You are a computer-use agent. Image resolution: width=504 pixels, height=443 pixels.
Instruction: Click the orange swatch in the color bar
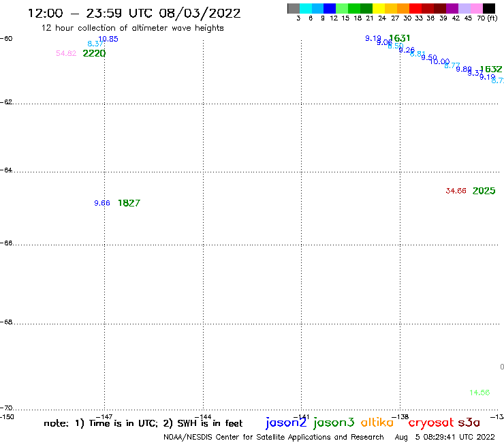pyautogui.click(x=403, y=8)
